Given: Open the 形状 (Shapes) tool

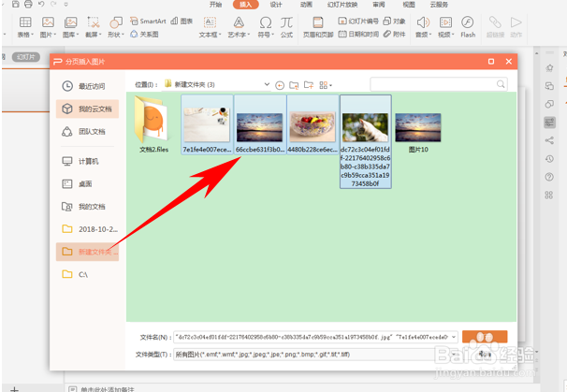Looking at the screenshot, I should pyautogui.click(x=116, y=27).
